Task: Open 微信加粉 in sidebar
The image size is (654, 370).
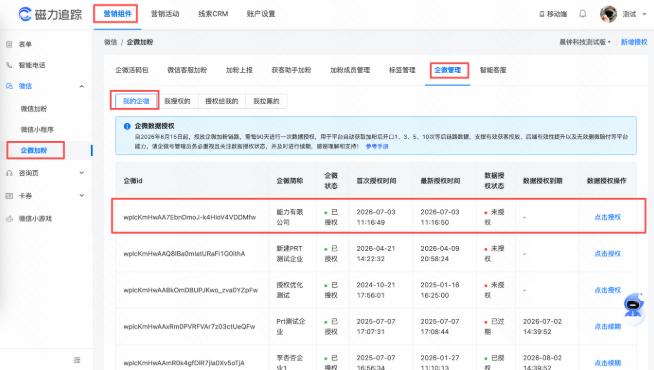Action: click(x=34, y=109)
